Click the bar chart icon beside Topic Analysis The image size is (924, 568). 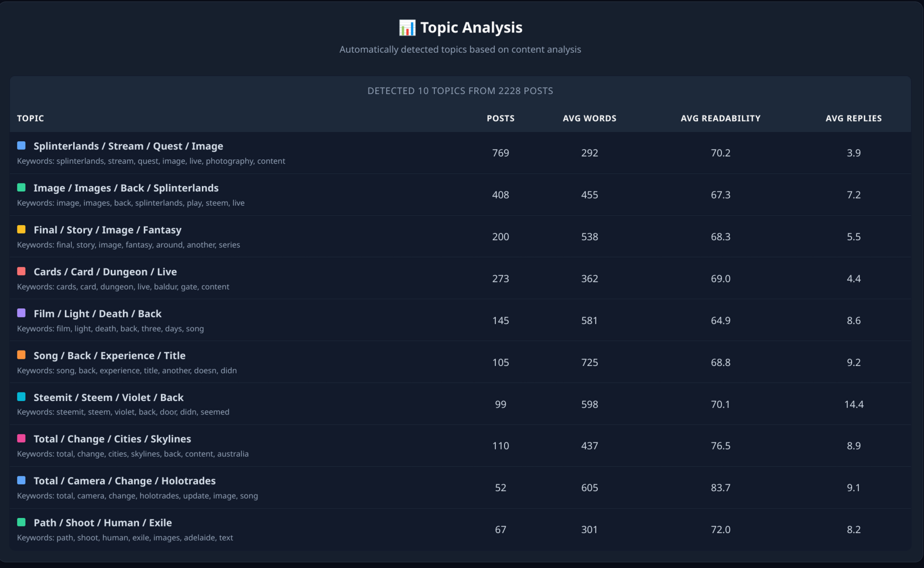coord(407,28)
